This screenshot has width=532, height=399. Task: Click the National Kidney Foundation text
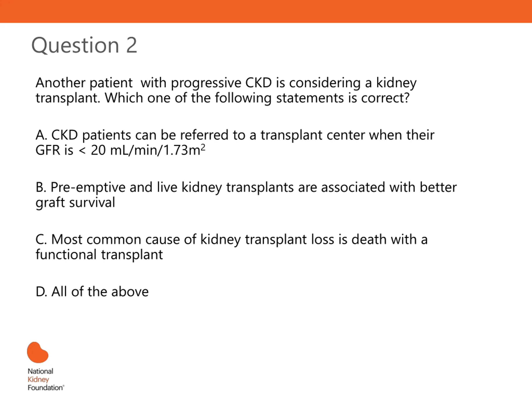46,379
